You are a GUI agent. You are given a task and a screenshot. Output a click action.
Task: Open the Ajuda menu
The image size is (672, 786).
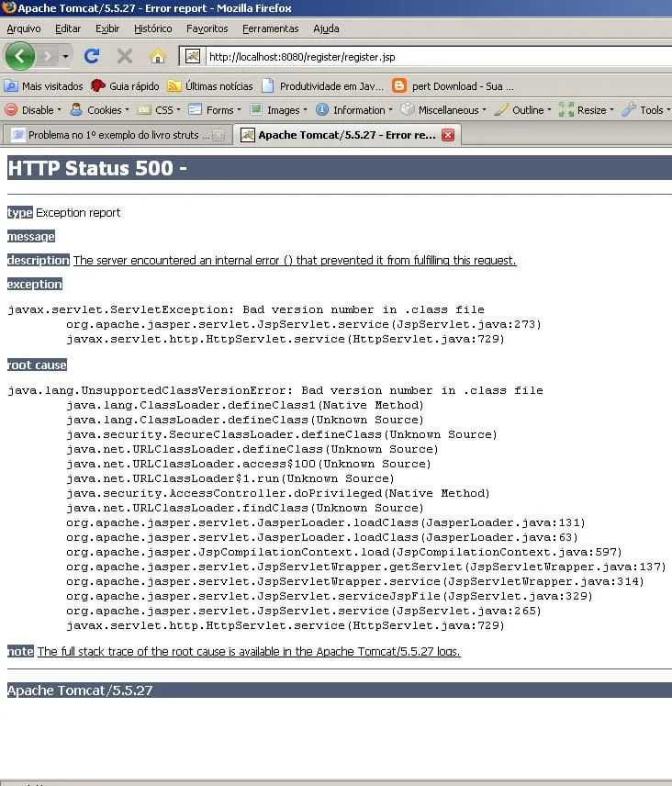pos(326,28)
